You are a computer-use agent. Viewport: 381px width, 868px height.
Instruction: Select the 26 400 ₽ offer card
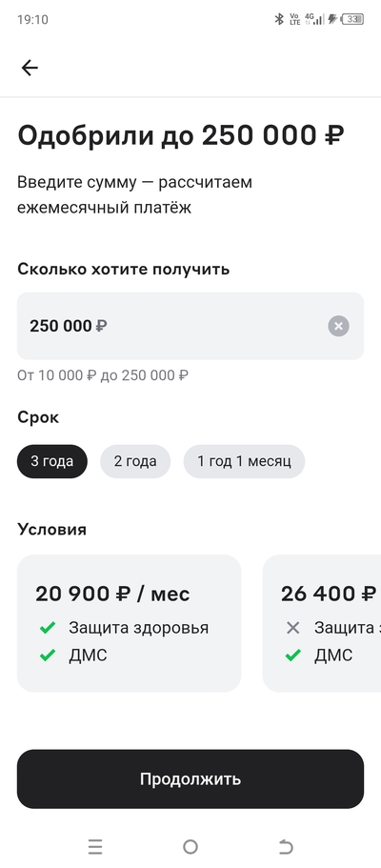(322, 623)
